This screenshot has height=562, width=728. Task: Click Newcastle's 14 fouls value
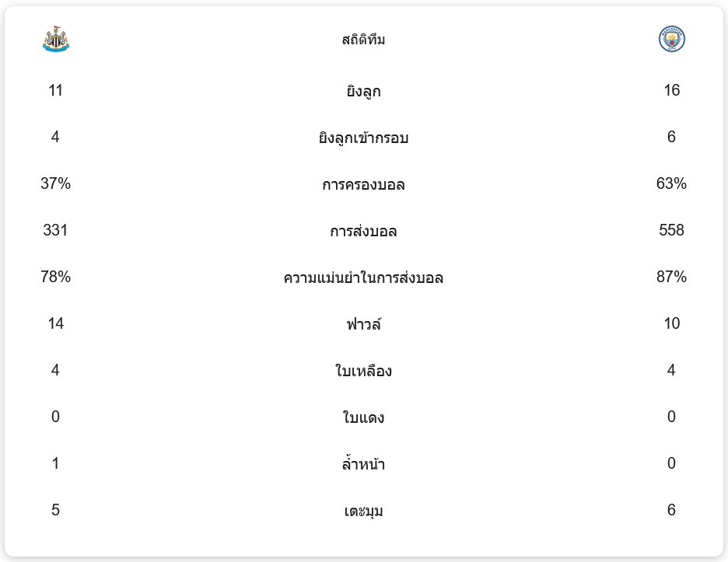pos(56,324)
